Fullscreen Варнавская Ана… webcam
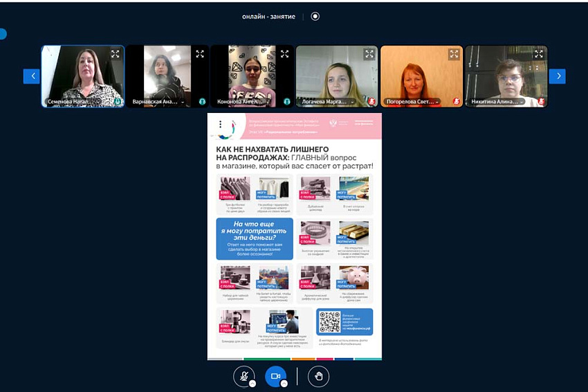 point(200,54)
